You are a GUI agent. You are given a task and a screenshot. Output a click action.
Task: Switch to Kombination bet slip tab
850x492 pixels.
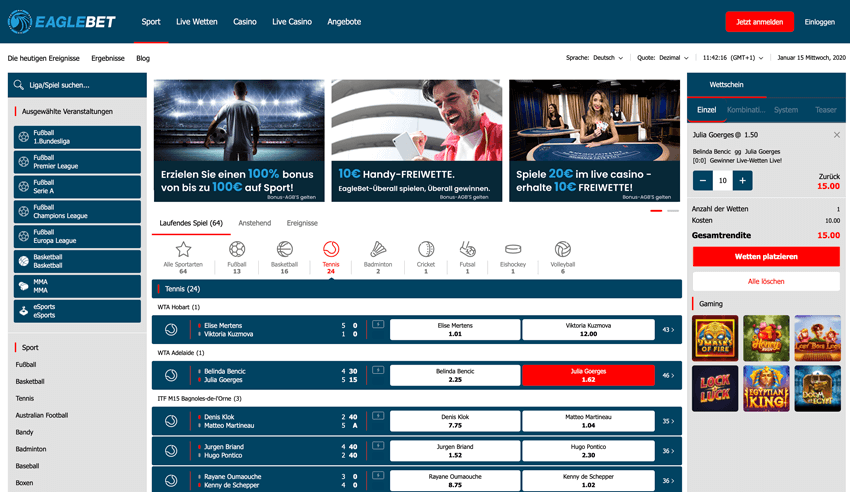pyautogui.click(x=746, y=110)
